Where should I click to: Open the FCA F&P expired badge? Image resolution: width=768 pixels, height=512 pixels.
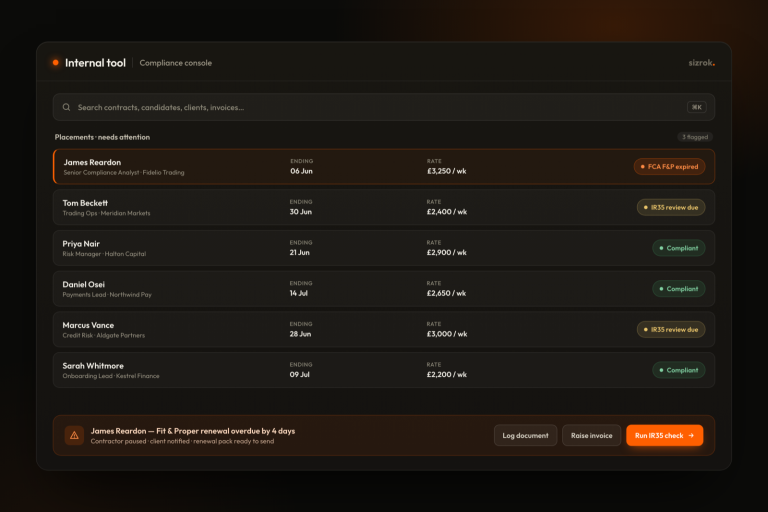pos(669,167)
